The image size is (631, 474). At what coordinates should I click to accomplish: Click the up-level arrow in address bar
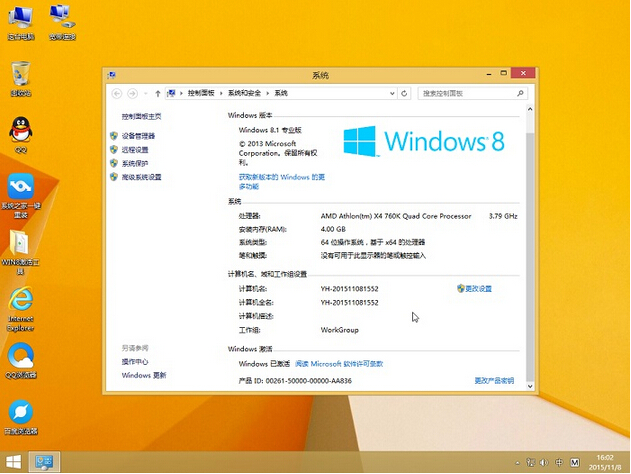156,93
